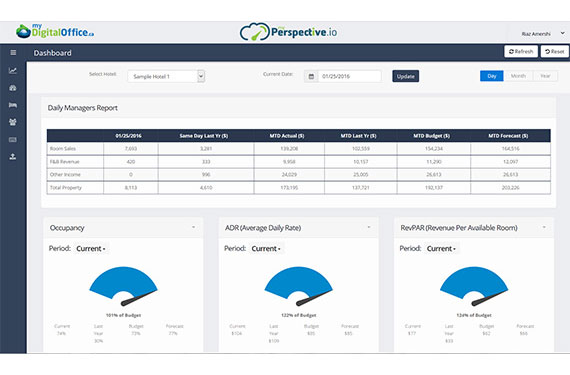Open the Select Hotel combo box
The image size is (570, 375).
tap(166, 76)
